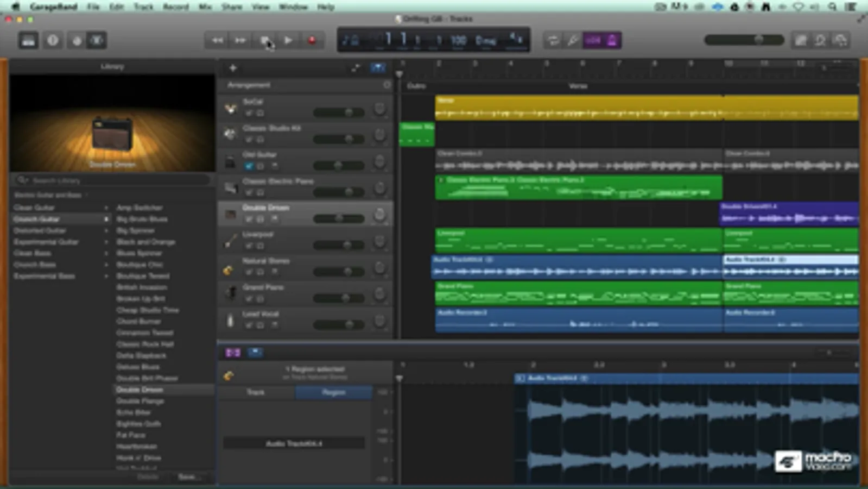Open the Apple Loops browser
868x489 pixels.
pyautogui.click(x=820, y=40)
